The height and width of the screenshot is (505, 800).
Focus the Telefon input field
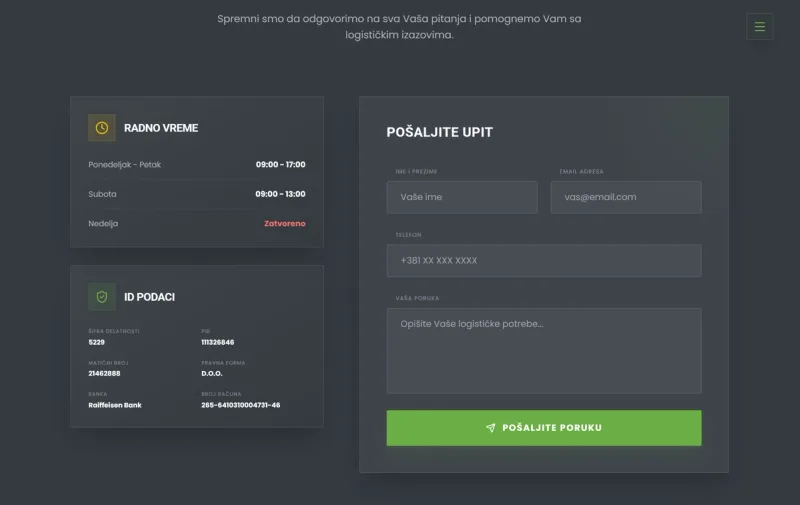click(544, 261)
